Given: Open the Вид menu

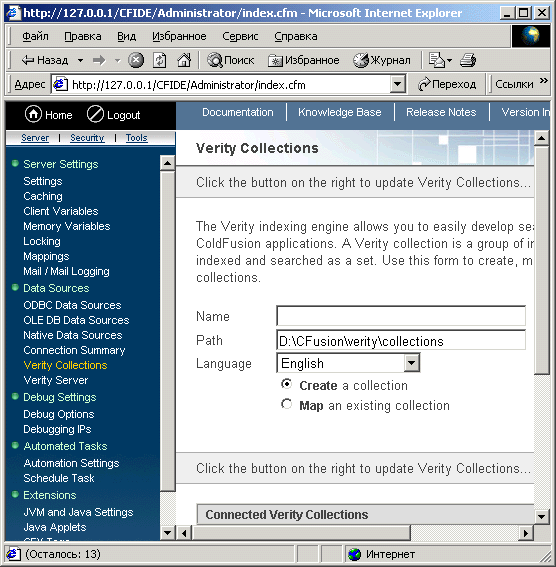Looking at the screenshot, I should (127, 36).
